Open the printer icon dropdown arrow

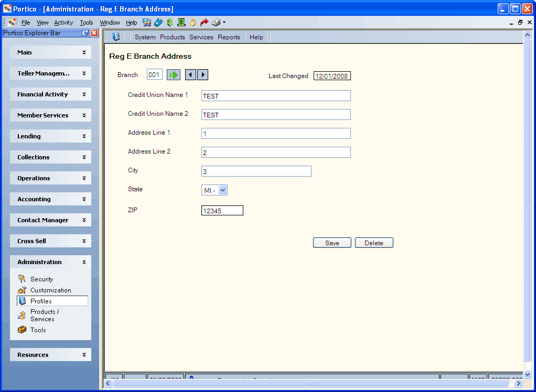[224, 23]
